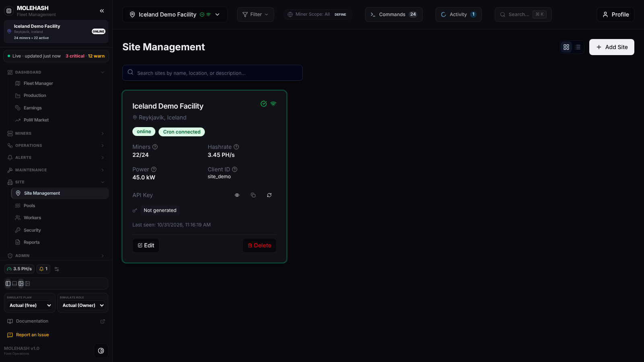Collapse the sidebar with double chevron icon
Screen dimensions: 644x362
pos(102,11)
